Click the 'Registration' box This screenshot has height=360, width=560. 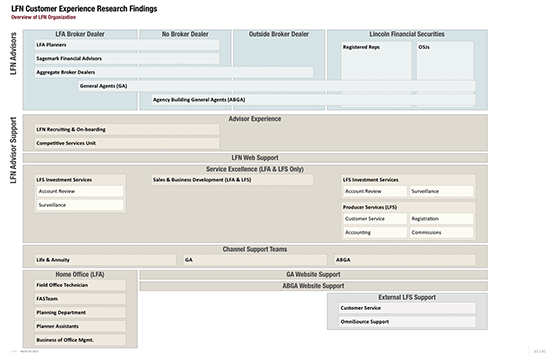coord(441,219)
